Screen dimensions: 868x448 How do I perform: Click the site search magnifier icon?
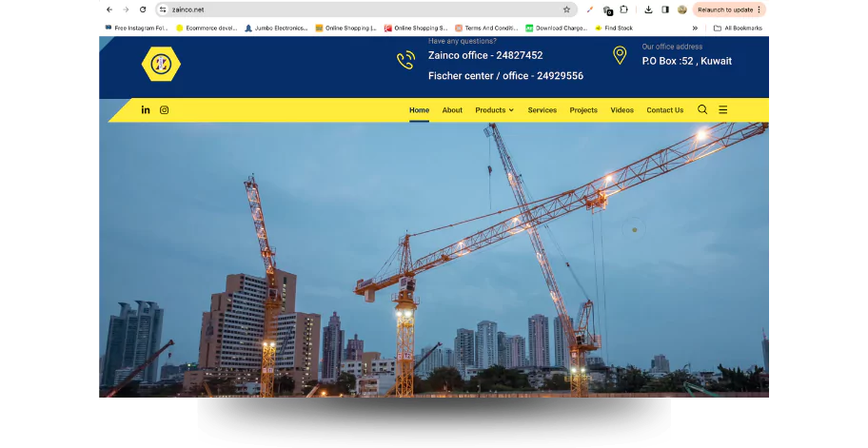[x=702, y=109]
